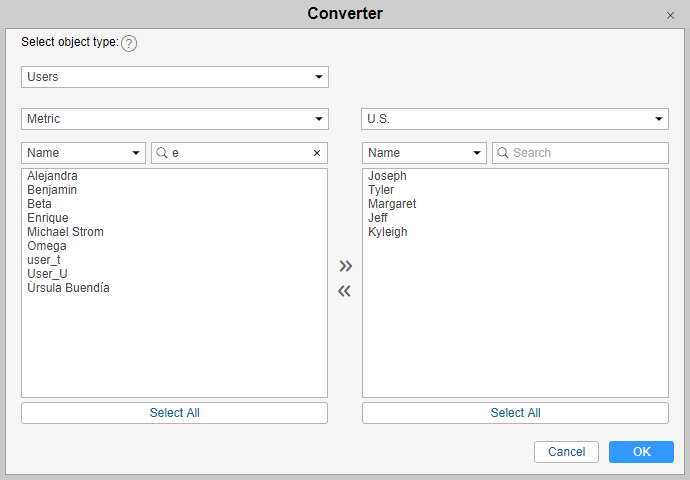This screenshot has height=480, width=690.
Task: Open the Users object type dropdown
Action: tap(175, 77)
